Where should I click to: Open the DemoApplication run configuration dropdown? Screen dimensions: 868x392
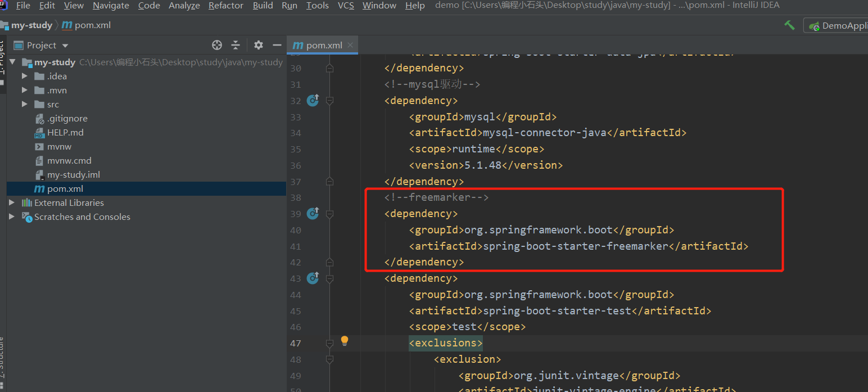pyautogui.click(x=837, y=25)
